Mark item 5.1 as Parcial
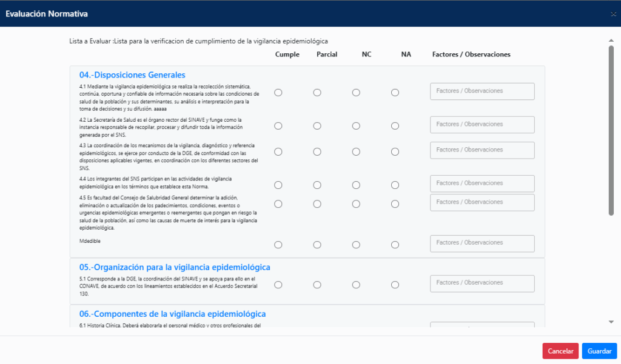This screenshot has height=364, width=621. [317, 285]
